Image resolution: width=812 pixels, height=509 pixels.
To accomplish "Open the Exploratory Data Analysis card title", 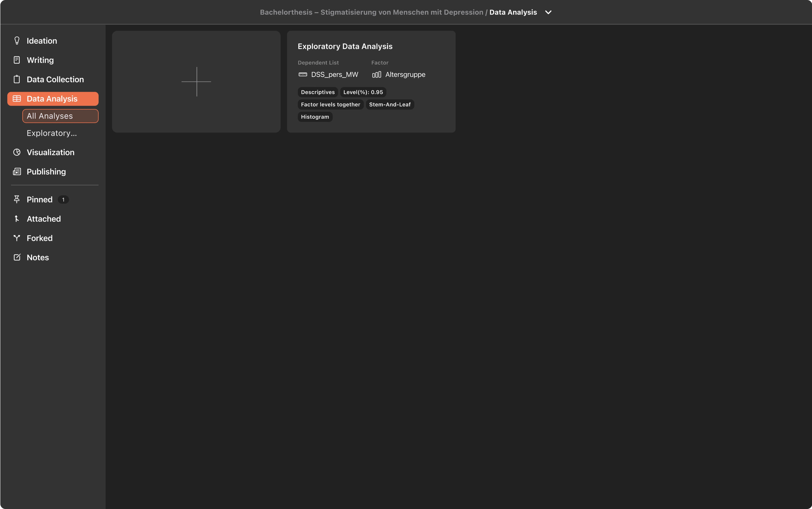I will click(345, 46).
